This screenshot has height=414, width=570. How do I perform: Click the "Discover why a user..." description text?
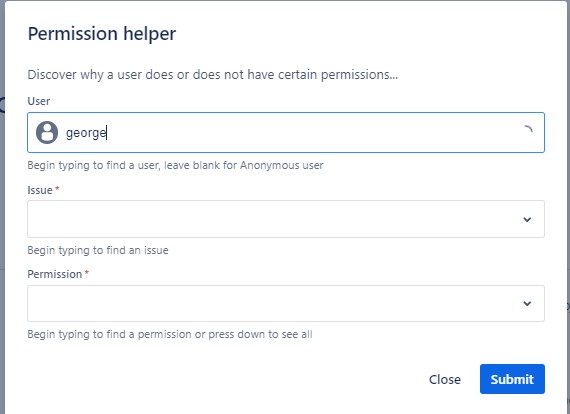213,75
